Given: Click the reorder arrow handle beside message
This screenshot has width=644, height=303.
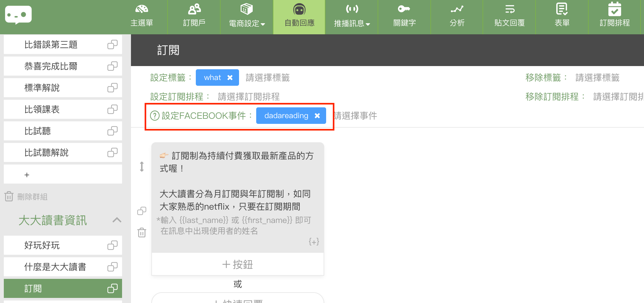Looking at the screenshot, I should (142, 166).
